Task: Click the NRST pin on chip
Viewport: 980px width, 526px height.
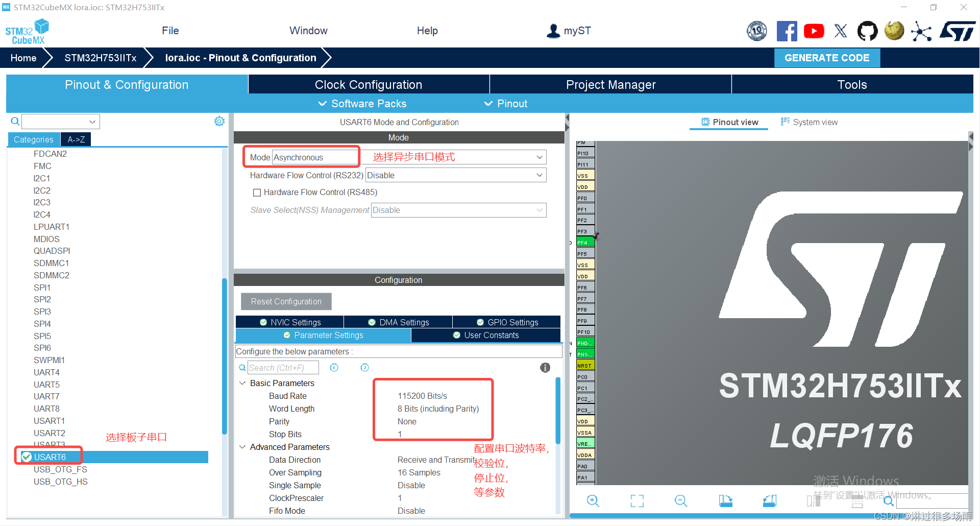Action: [x=585, y=366]
